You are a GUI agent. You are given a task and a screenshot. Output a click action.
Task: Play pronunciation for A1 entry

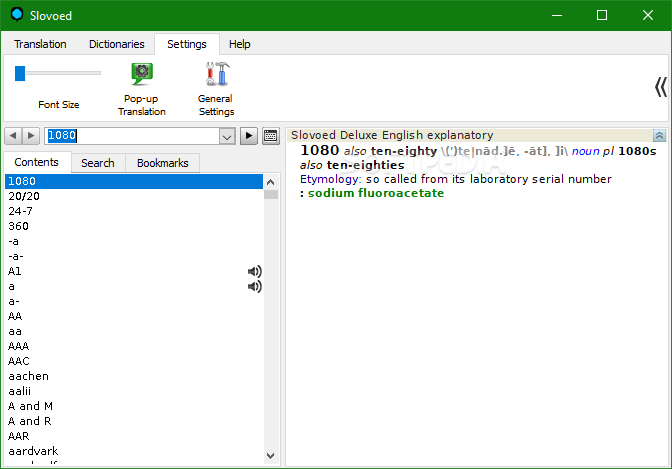[x=255, y=271]
